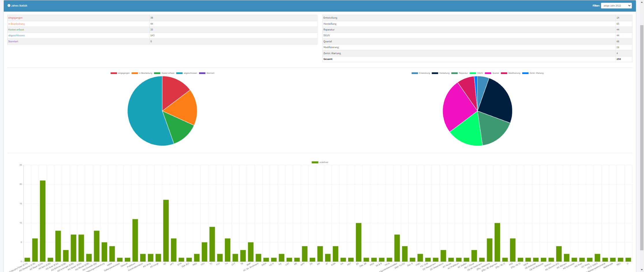The image size is (644, 272).
Task: Hide 'in Bearbeitung' series via legend
Action: (x=142, y=73)
